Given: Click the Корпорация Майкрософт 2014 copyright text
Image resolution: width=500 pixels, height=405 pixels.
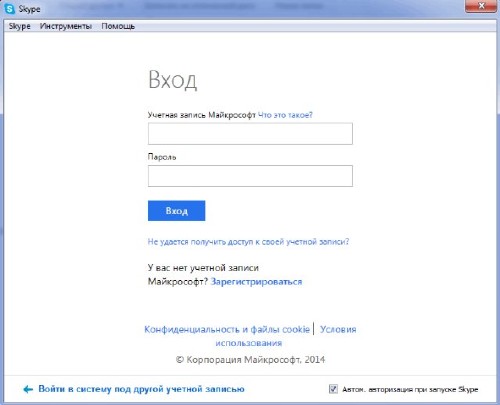Looking at the screenshot, I should (x=250, y=360).
